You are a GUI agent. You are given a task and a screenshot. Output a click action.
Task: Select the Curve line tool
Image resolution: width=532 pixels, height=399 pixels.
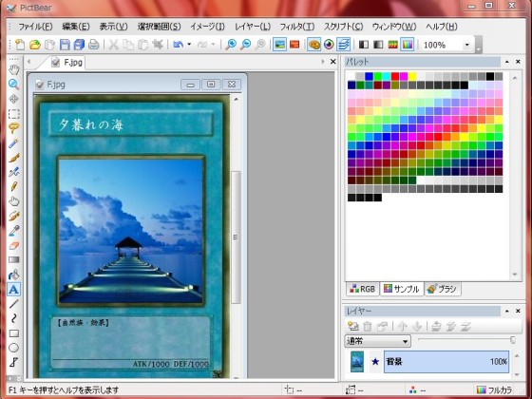[x=13, y=318]
